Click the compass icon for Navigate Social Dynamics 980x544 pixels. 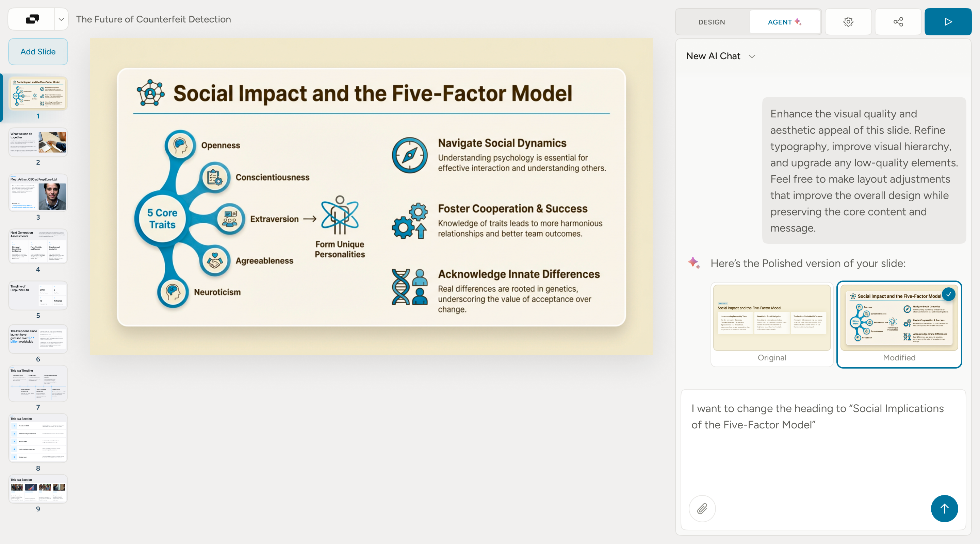[410, 155]
